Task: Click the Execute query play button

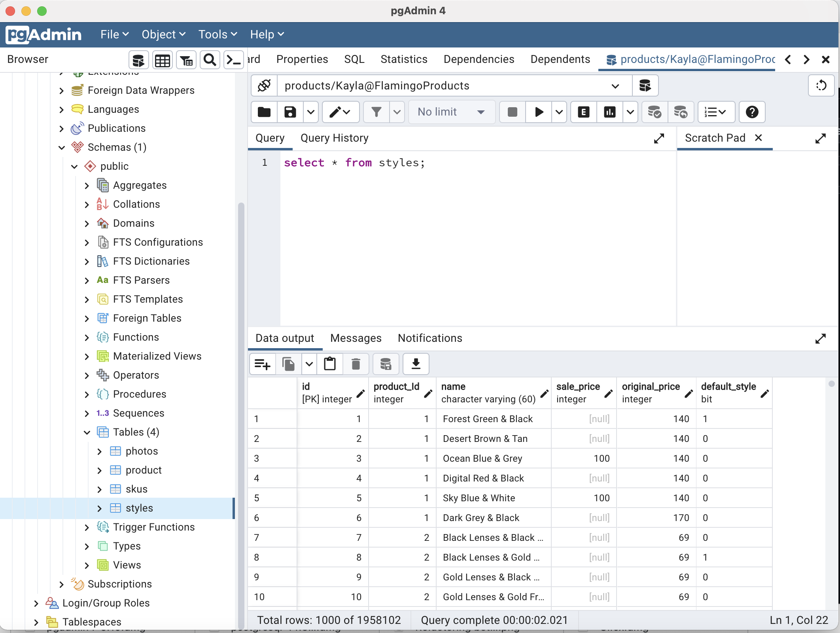Action: pos(539,112)
